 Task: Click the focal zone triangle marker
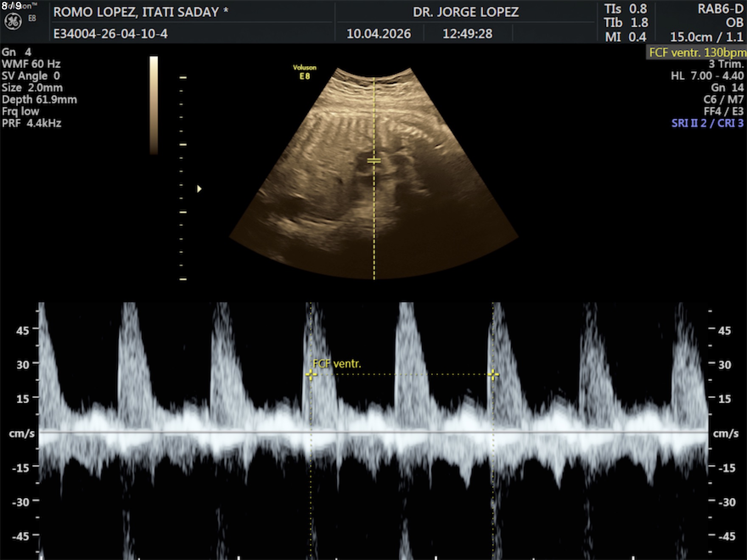tap(199, 189)
